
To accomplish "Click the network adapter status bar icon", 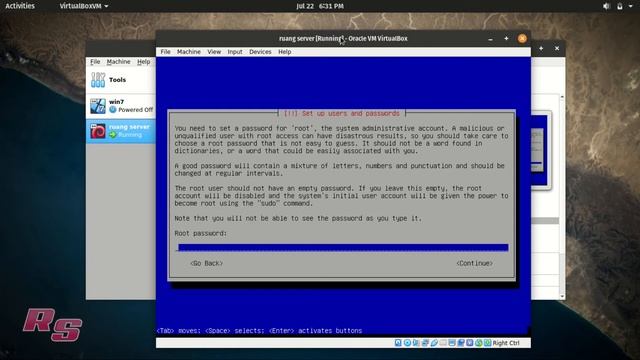I will click(x=425, y=343).
